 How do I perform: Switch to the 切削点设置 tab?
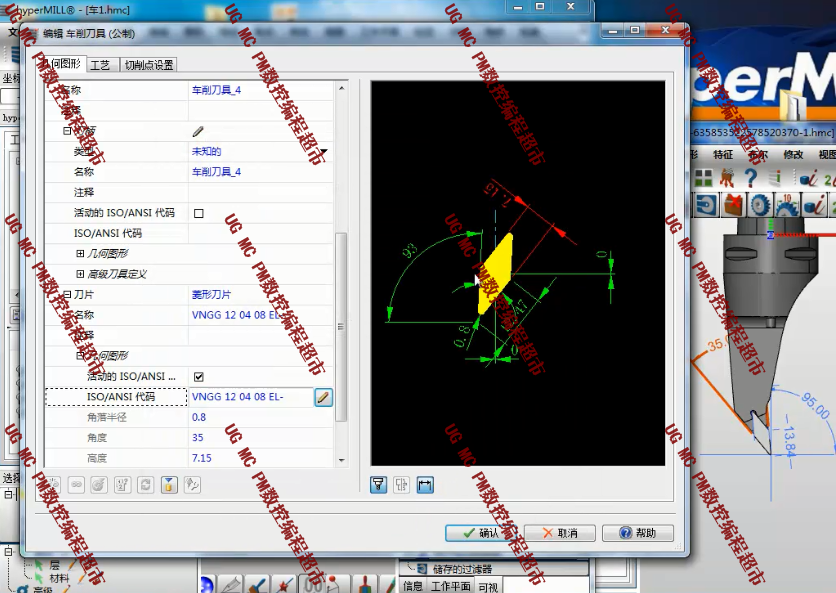149,65
